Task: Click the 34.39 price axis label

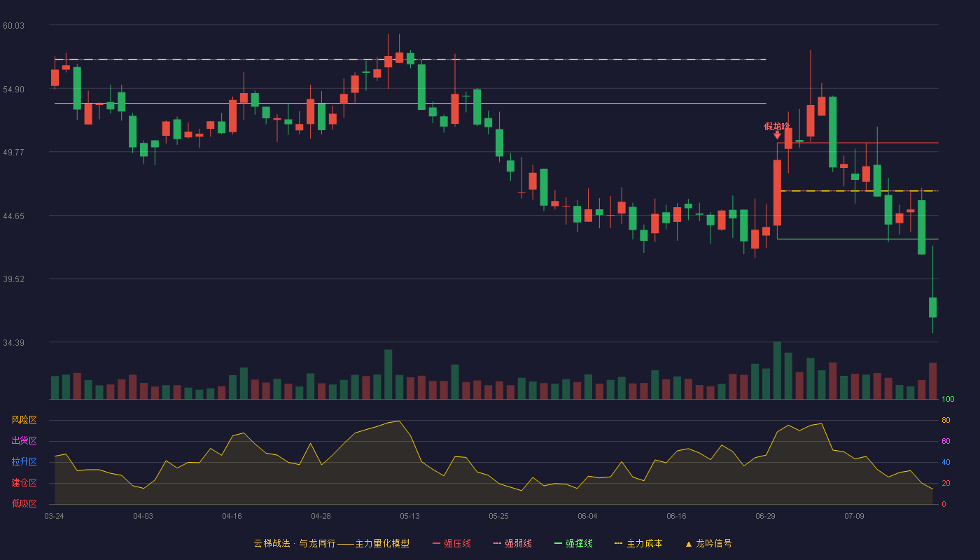Action: (13, 343)
